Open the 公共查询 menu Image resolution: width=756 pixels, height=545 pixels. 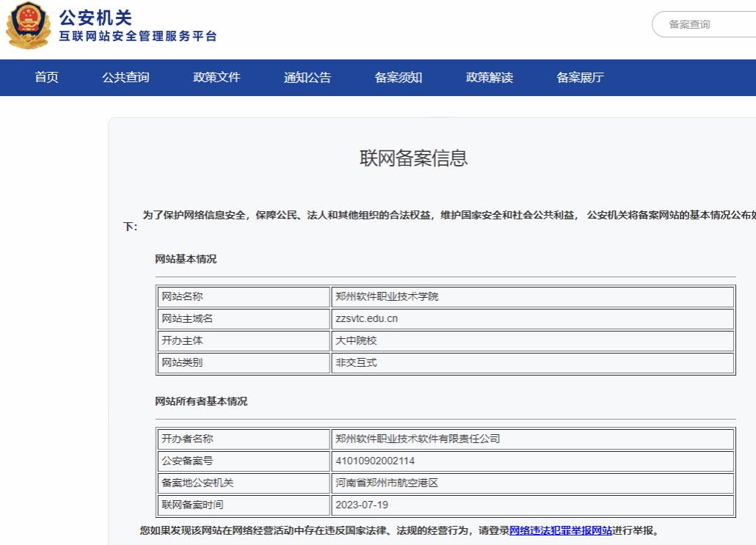click(126, 78)
